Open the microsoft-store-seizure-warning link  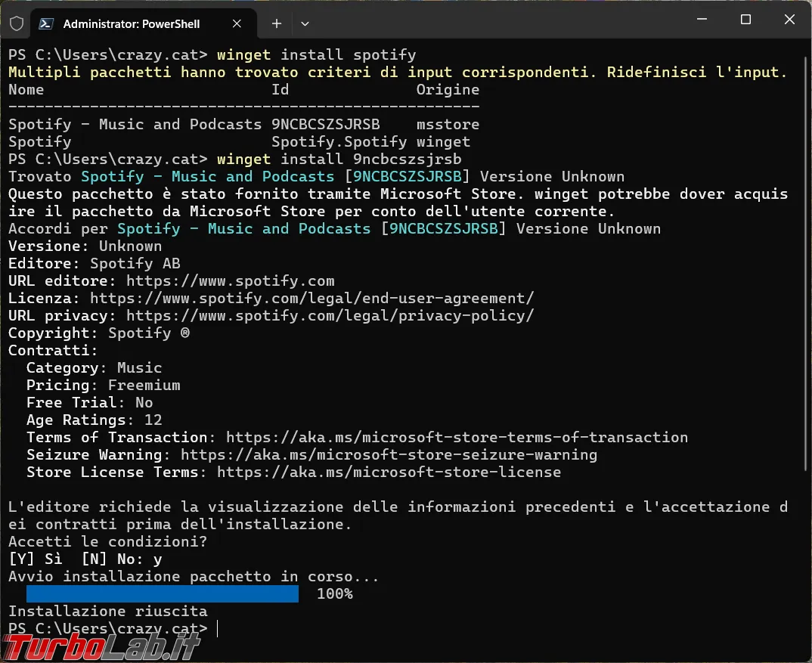tap(389, 455)
